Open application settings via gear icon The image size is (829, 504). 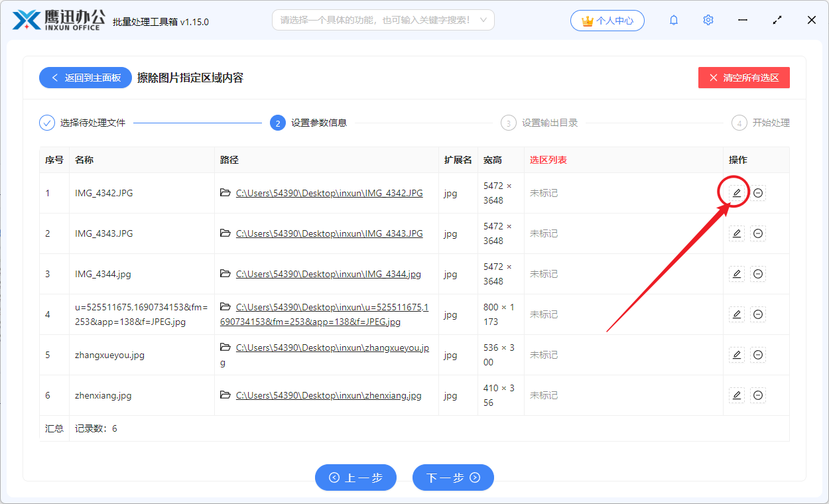[708, 20]
